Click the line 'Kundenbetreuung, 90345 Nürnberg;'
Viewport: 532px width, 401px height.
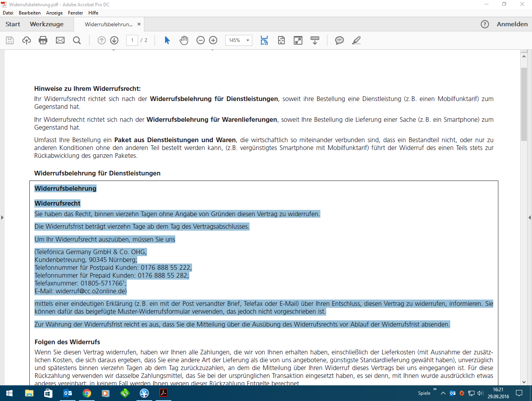click(x=86, y=260)
